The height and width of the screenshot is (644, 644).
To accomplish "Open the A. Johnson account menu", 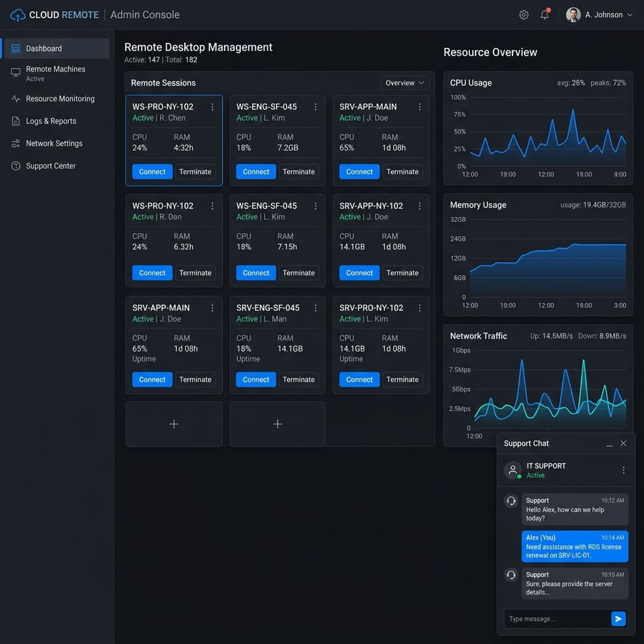I will 599,15.
